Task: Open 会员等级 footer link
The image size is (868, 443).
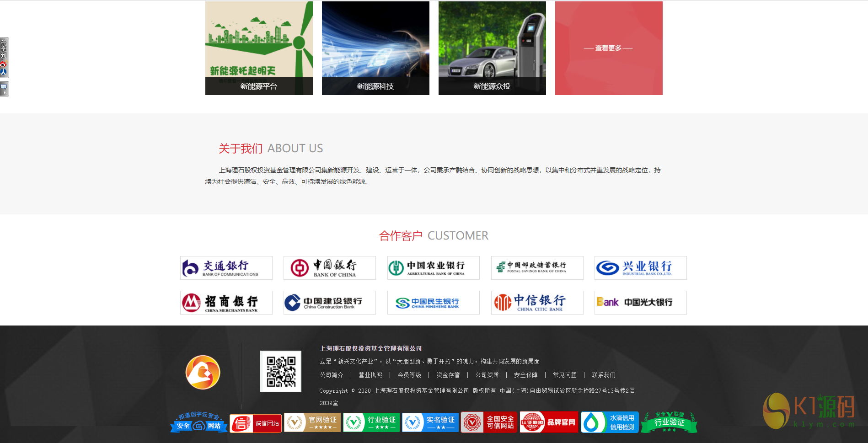Action: [x=409, y=375]
